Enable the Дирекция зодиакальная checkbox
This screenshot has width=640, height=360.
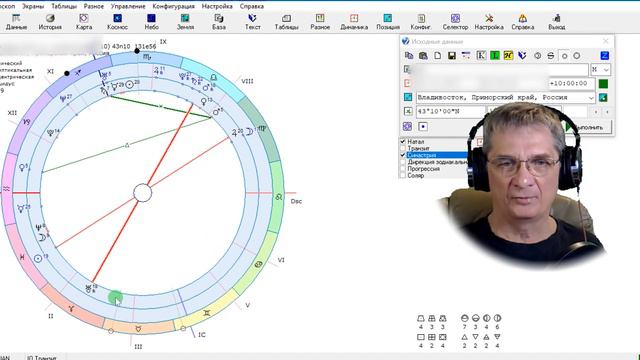point(403,162)
